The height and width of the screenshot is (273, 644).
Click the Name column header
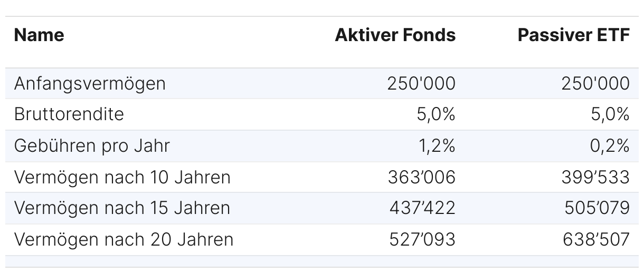point(39,35)
